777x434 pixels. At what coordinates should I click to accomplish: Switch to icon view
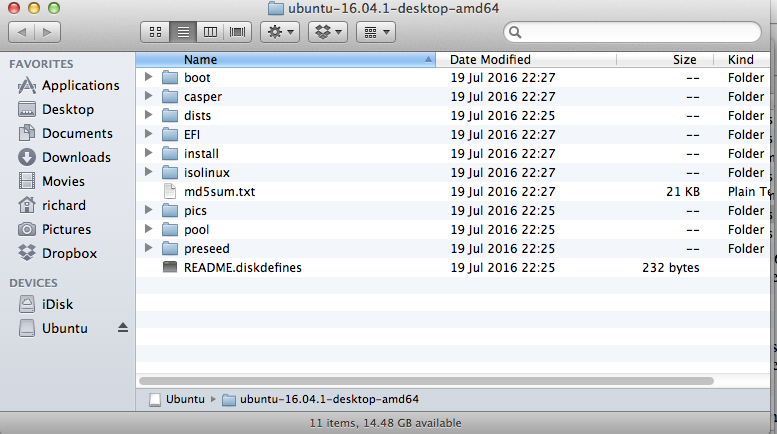156,32
